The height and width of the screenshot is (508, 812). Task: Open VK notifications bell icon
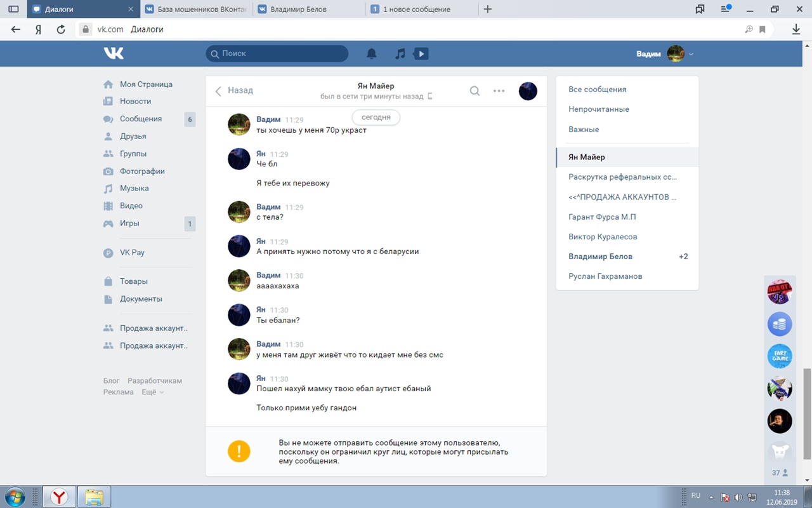[x=372, y=54]
